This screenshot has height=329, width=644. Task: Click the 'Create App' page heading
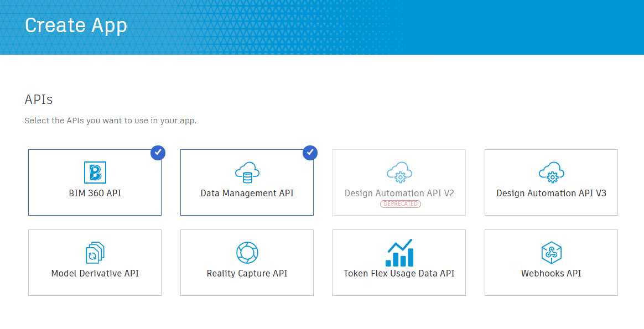pyautogui.click(x=76, y=25)
